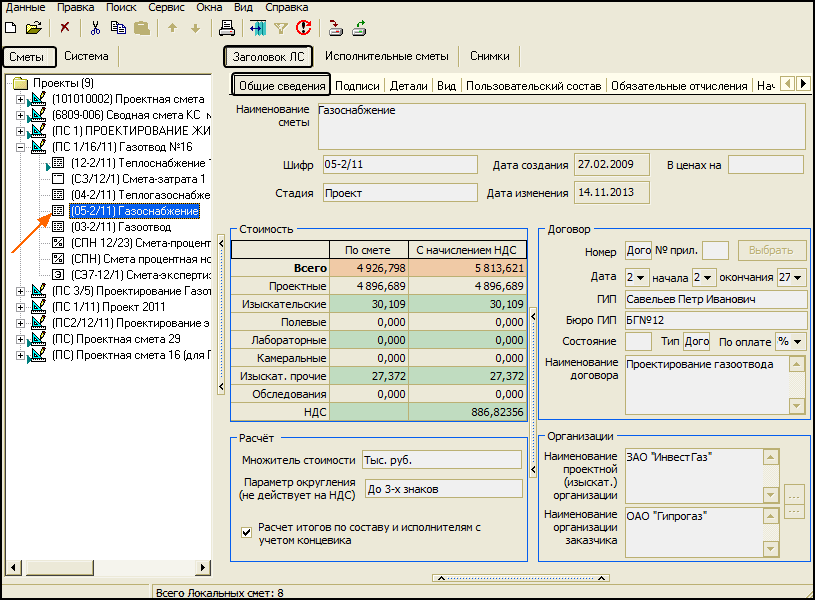Click the printer icon in the toolbar

[x=227, y=28]
